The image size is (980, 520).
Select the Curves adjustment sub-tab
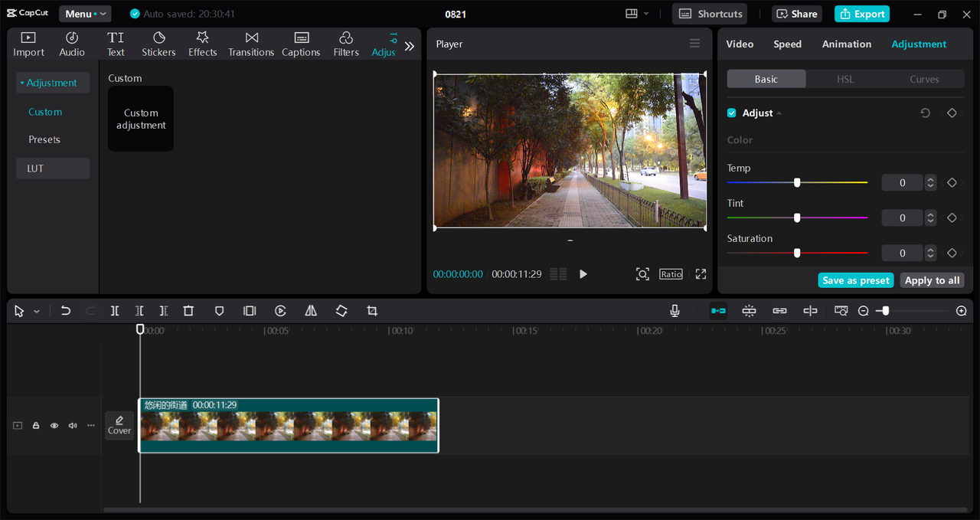coord(924,79)
